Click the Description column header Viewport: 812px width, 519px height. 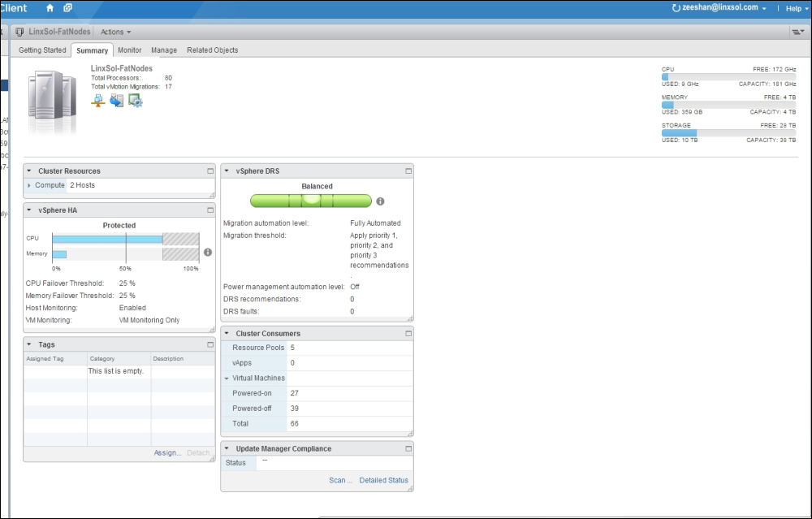pos(183,358)
